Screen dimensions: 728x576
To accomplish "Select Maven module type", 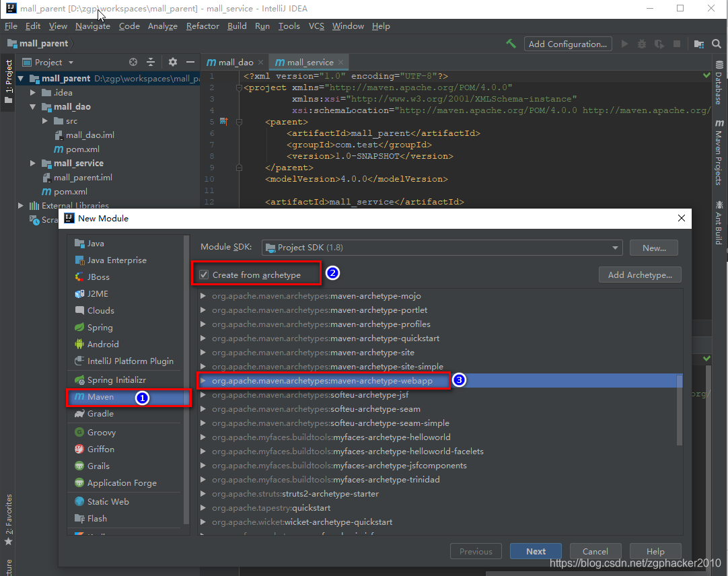I will tap(124, 397).
